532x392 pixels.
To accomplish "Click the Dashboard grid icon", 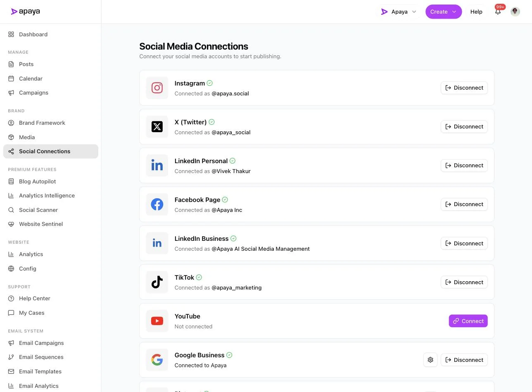I will click(x=11, y=34).
